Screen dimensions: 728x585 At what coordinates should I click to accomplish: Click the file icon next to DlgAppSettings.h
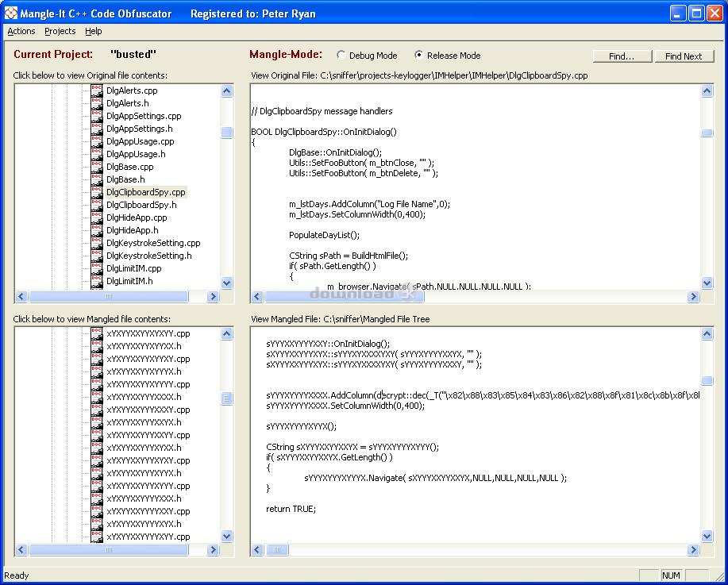pos(97,129)
